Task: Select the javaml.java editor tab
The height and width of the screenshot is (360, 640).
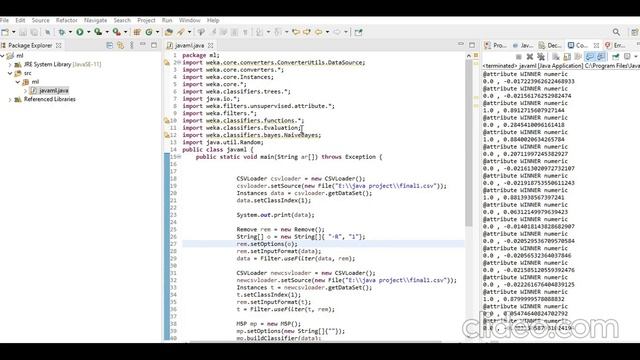Action: 189,45
